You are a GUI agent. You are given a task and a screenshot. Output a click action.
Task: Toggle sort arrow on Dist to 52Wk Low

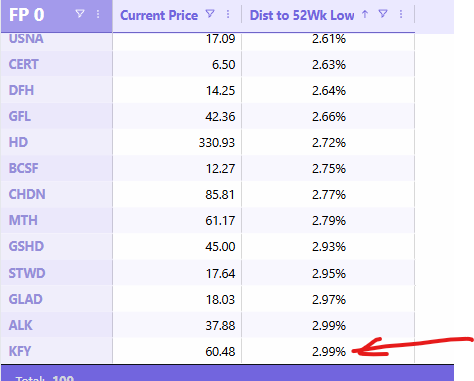point(365,14)
